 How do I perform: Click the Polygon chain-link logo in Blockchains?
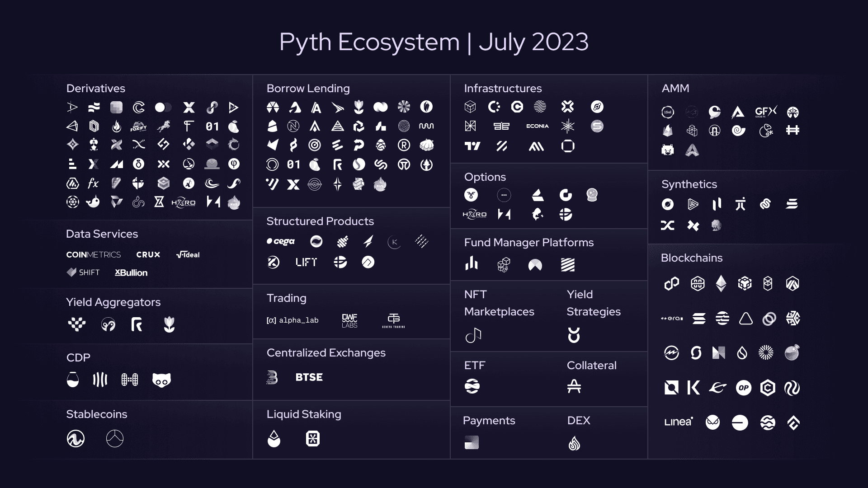coord(672,284)
